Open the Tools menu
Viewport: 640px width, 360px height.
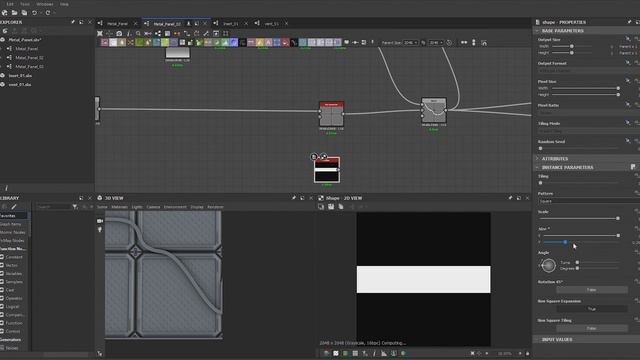(x=25, y=4)
